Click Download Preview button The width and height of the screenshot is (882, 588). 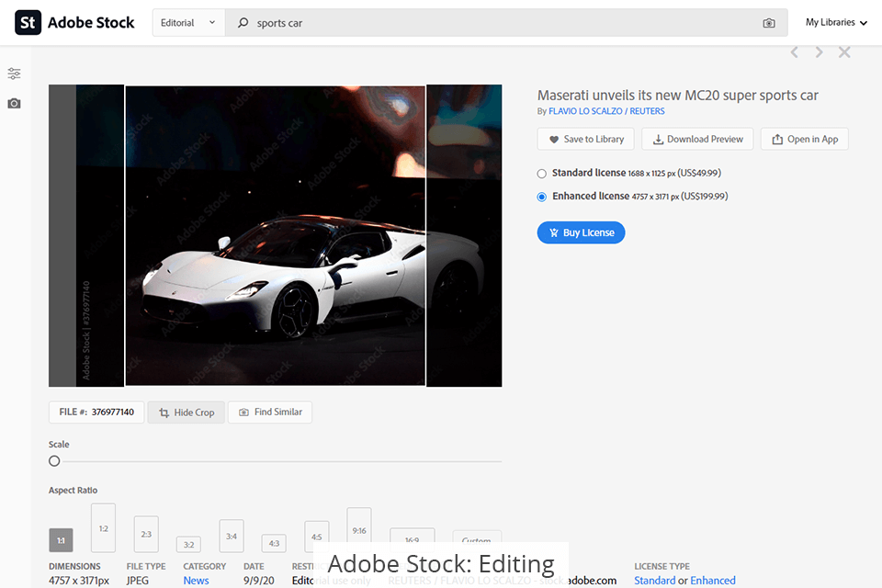point(697,139)
